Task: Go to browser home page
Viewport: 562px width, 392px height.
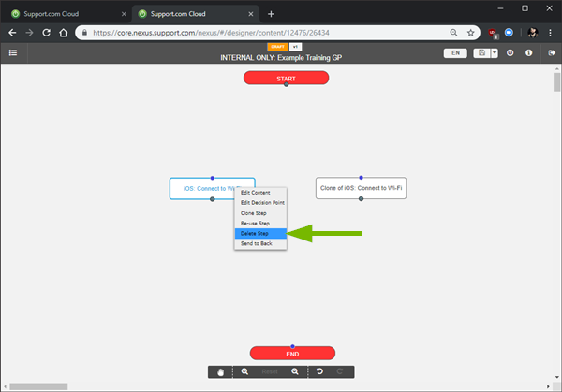Action: [64, 33]
